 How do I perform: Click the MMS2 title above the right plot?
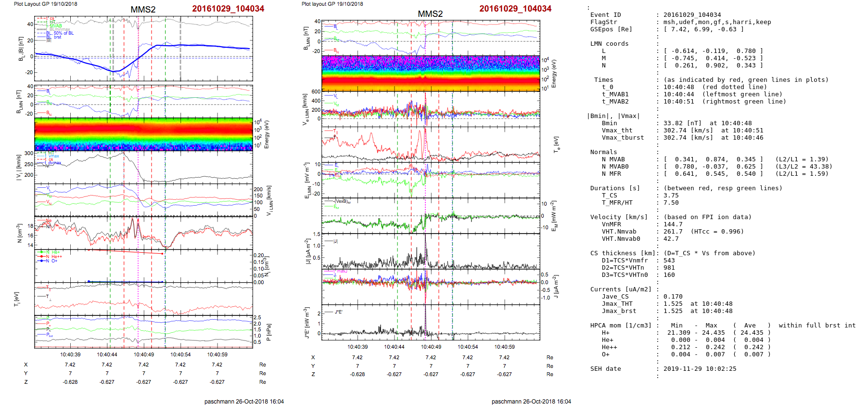tap(430, 14)
